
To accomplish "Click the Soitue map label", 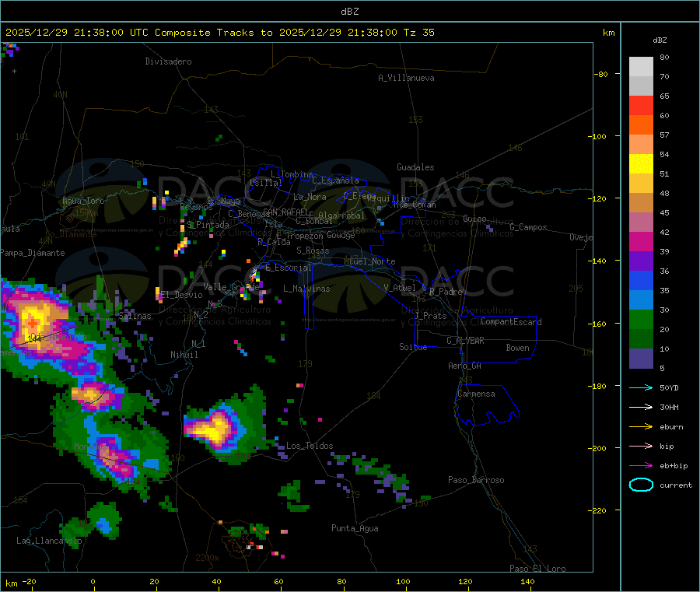I will pos(413,347).
